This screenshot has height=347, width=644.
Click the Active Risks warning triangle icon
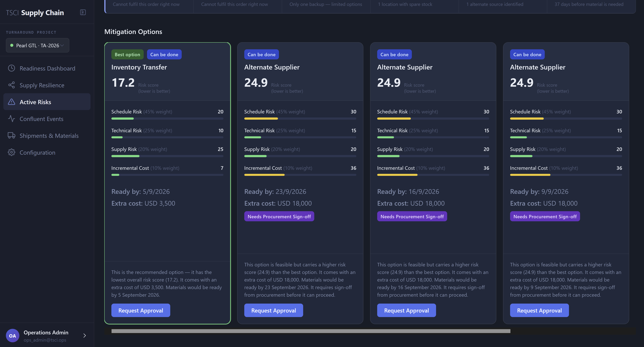point(11,102)
